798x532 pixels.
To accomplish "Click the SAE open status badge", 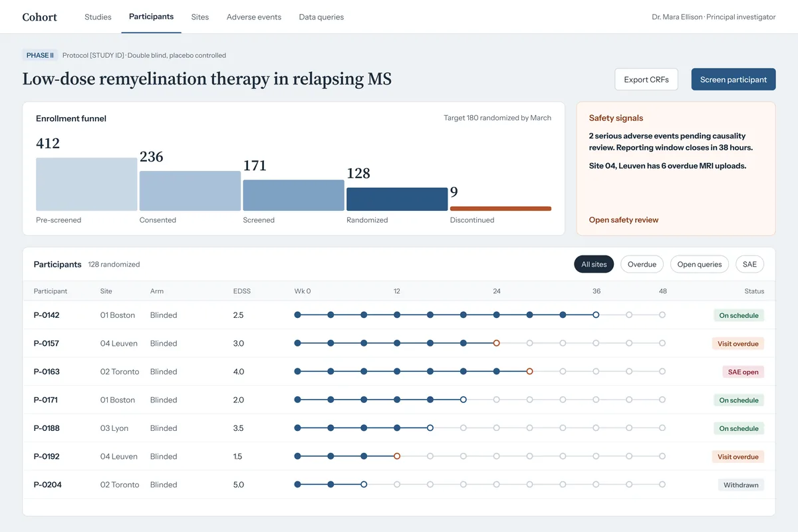I will (743, 372).
